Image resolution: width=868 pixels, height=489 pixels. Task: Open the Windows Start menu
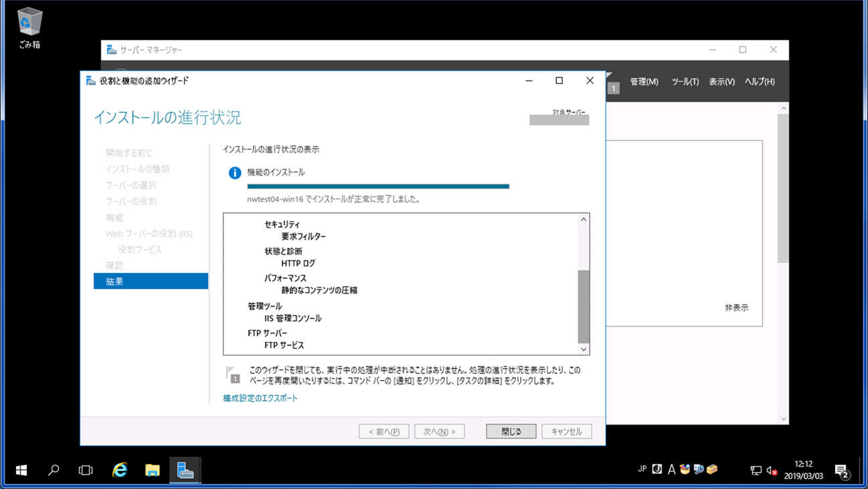click(21, 470)
